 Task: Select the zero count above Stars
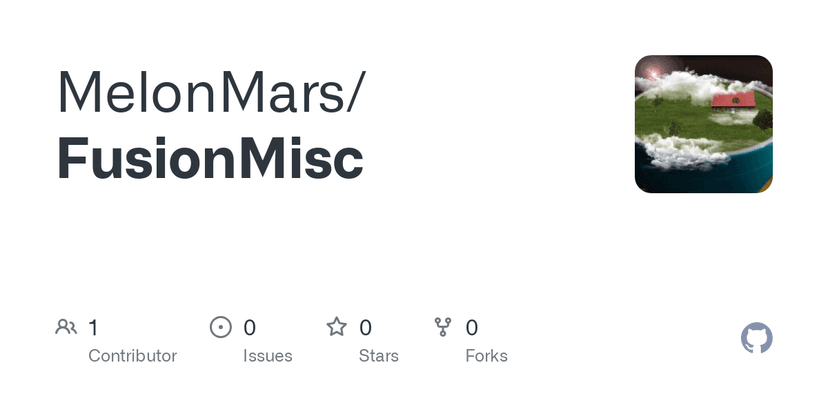point(366,327)
